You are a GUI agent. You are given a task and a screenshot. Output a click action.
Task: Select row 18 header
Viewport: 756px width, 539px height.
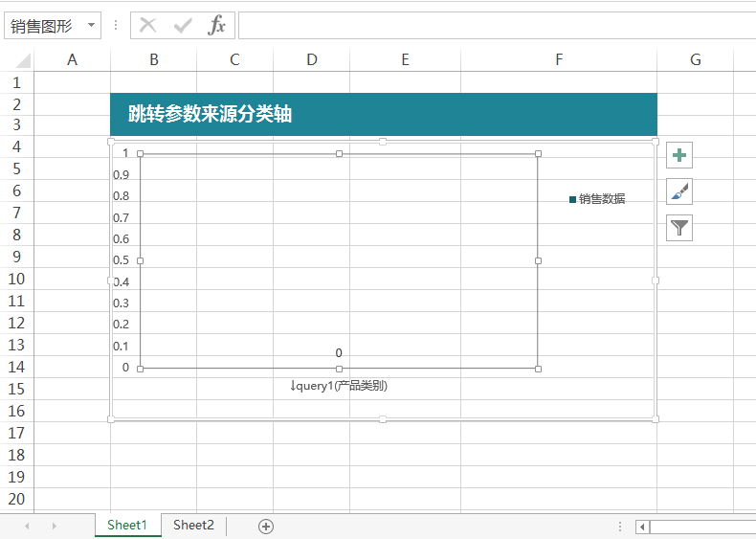tap(17, 455)
